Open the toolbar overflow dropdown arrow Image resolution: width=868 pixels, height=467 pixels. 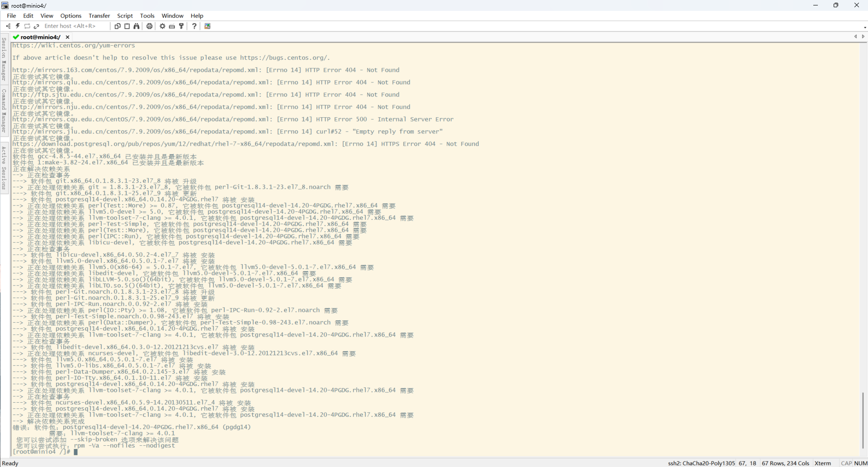[x=865, y=27]
